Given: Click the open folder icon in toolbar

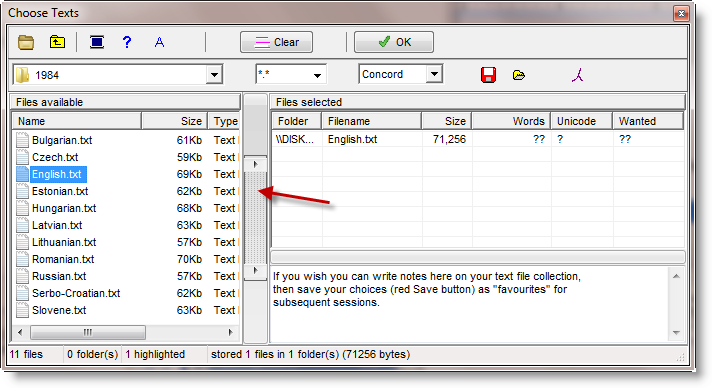Looking at the screenshot, I should coord(26,42).
